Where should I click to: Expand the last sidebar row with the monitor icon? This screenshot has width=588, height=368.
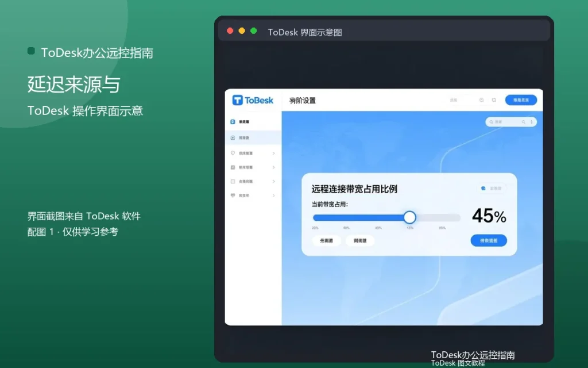[x=274, y=195]
